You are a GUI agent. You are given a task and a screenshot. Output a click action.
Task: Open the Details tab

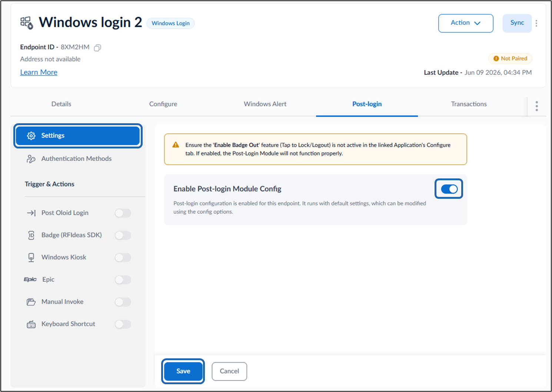61,104
